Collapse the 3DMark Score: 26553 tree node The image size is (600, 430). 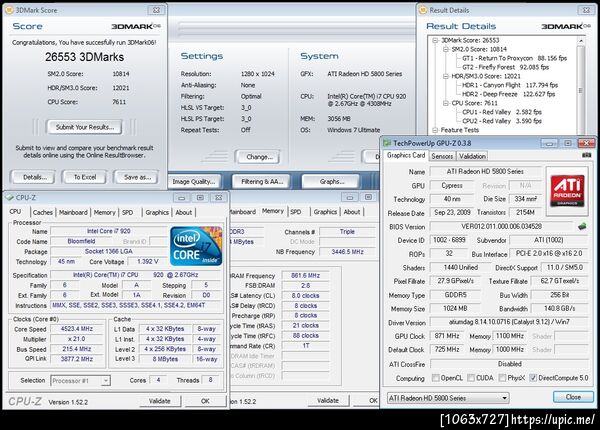(435, 40)
